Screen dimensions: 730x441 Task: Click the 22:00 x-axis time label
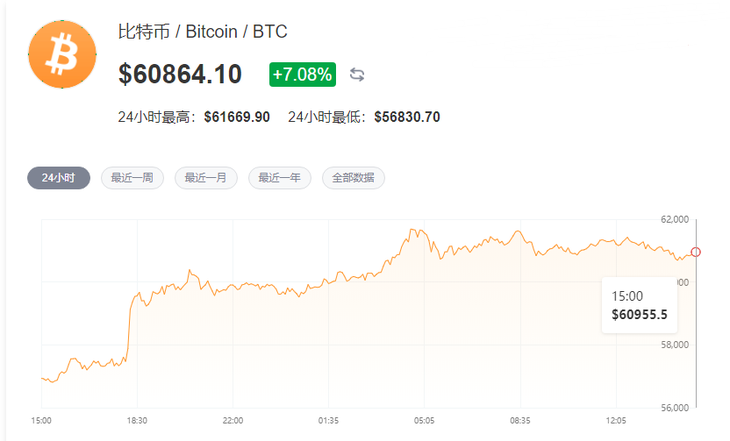click(233, 421)
